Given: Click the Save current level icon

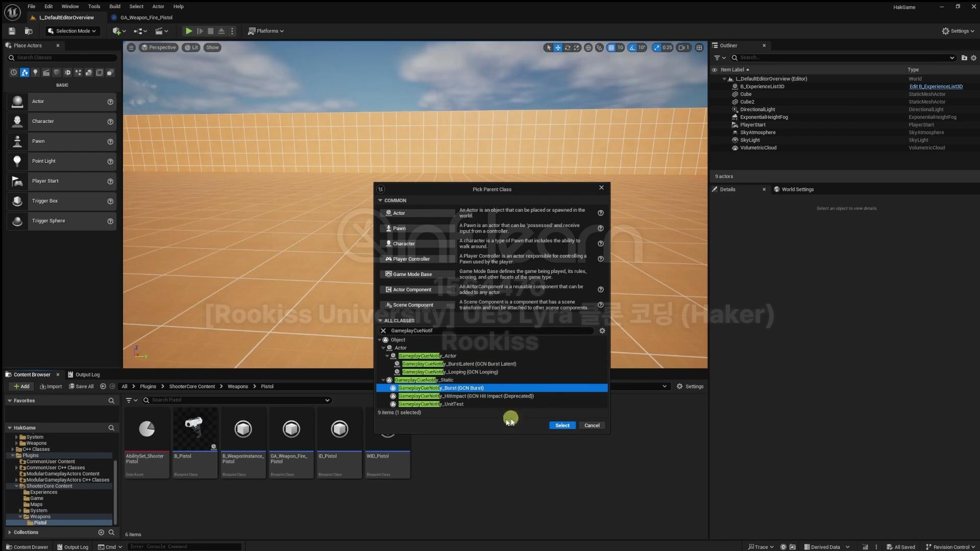Looking at the screenshot, I should click(x=12, y=31).
